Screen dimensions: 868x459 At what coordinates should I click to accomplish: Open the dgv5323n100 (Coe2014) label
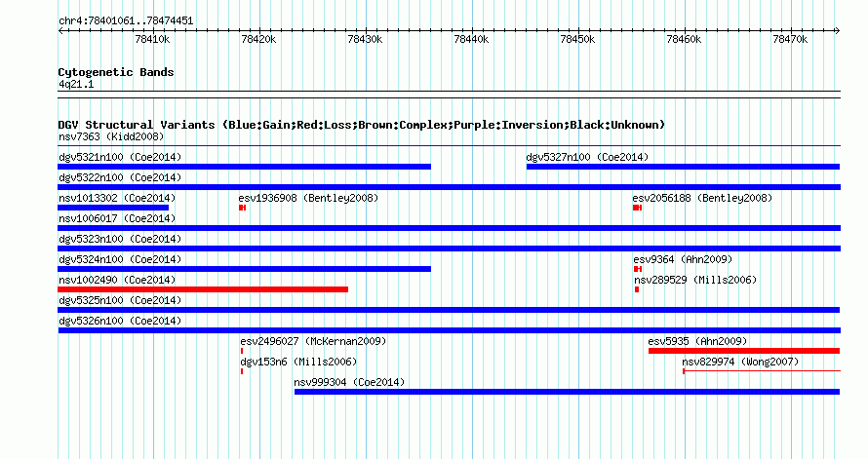pos(120,239)
